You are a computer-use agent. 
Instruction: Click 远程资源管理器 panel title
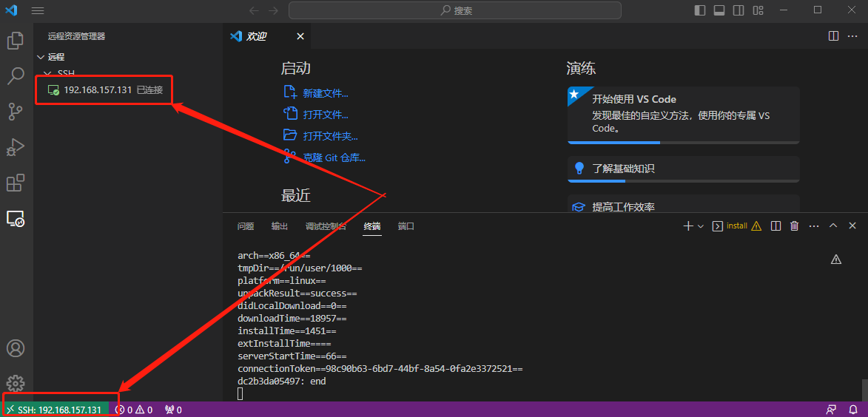[x=76, y=36]
